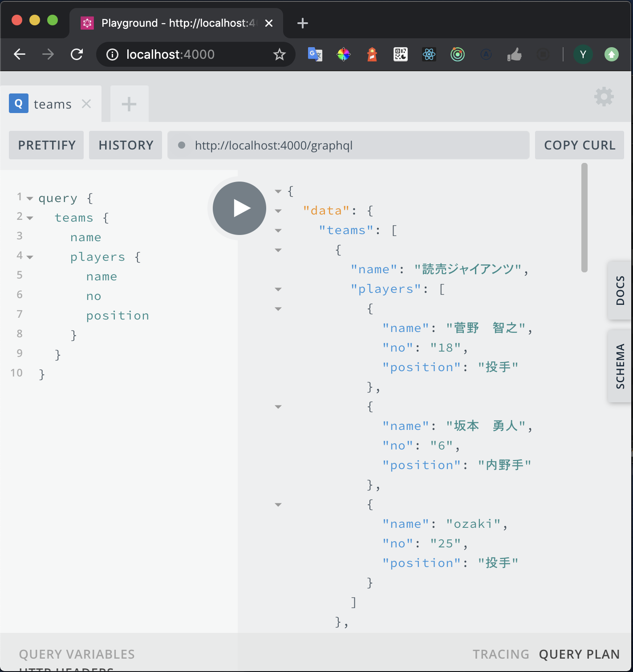The height and width of the screenshot is (672, 633).
Task: Click the players keyword on line 4
Action: tap(98, 257)
